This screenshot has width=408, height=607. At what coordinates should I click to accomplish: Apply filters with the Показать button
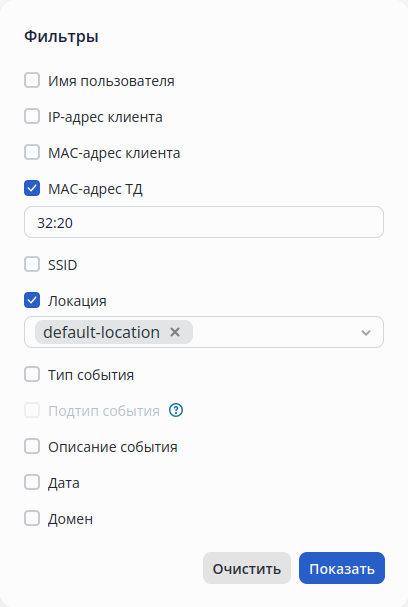point(342,568)
